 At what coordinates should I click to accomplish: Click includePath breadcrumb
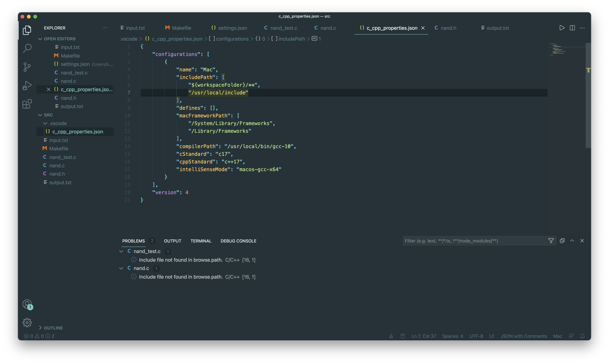[x=292, y=39]
